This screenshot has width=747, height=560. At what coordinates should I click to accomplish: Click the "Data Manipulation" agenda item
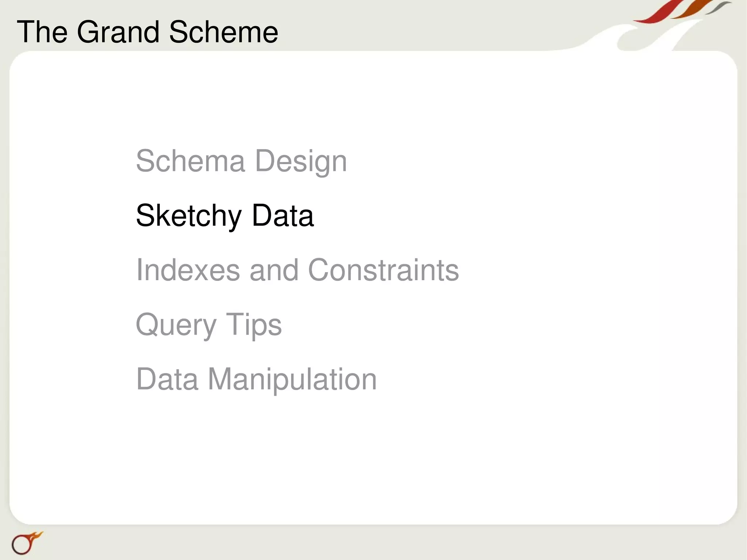[x=256, y=379]
